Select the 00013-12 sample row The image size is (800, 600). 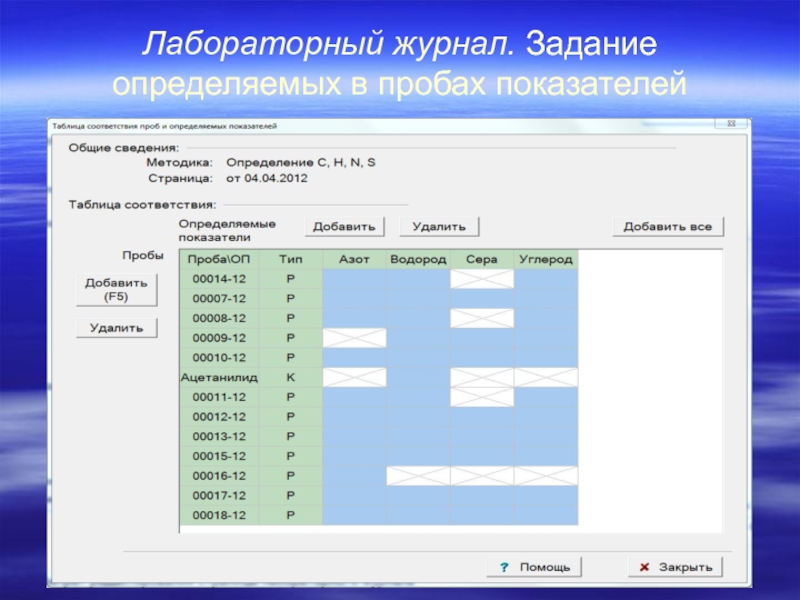(x=379, y=437)
